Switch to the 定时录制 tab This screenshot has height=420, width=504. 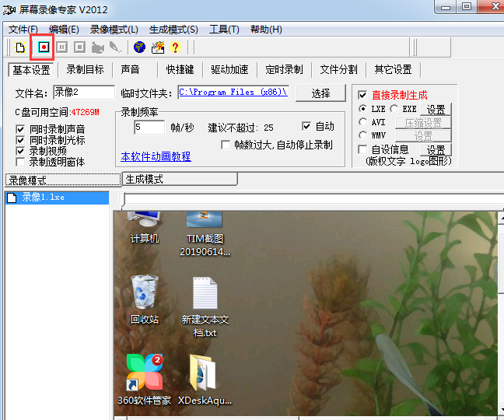[x=284, y=70]
